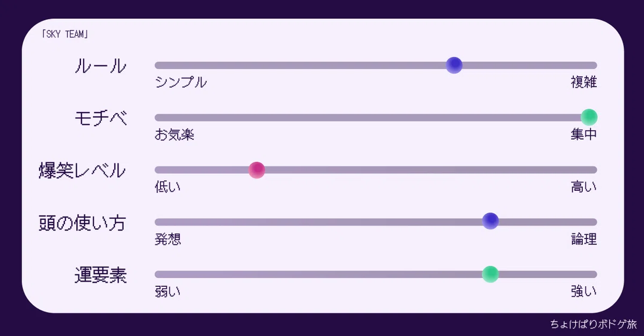Screen dimensions: 644x336
Task: Click the 高い label under 爆笑レベル slider
Action: click(584, 186)
